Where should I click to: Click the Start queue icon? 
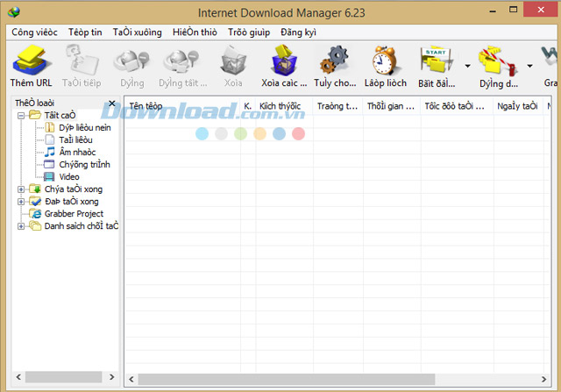436,61
